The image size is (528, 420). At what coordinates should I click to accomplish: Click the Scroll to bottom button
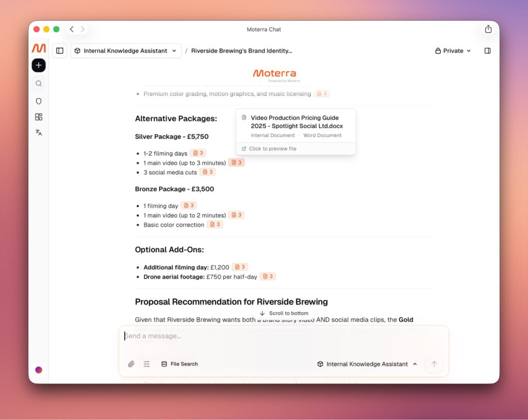(284, 313)
